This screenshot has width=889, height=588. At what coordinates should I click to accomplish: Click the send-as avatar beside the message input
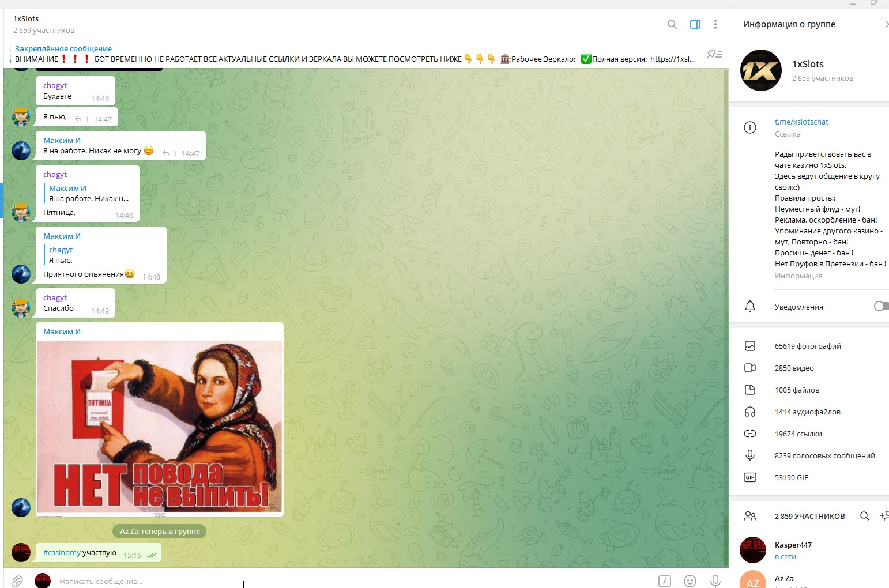(x=43, y=581)
